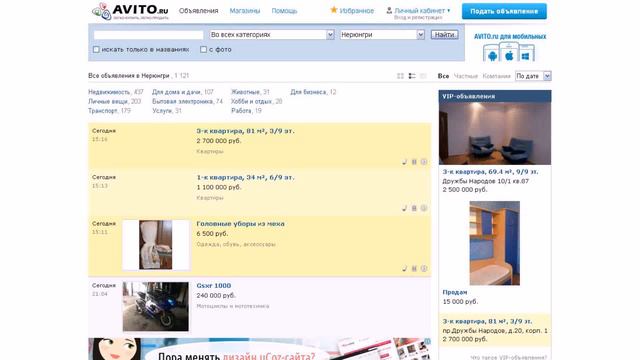Open the Apple iOS app icon
Viewport: 640px width, 360px height.
click(509, 56)
